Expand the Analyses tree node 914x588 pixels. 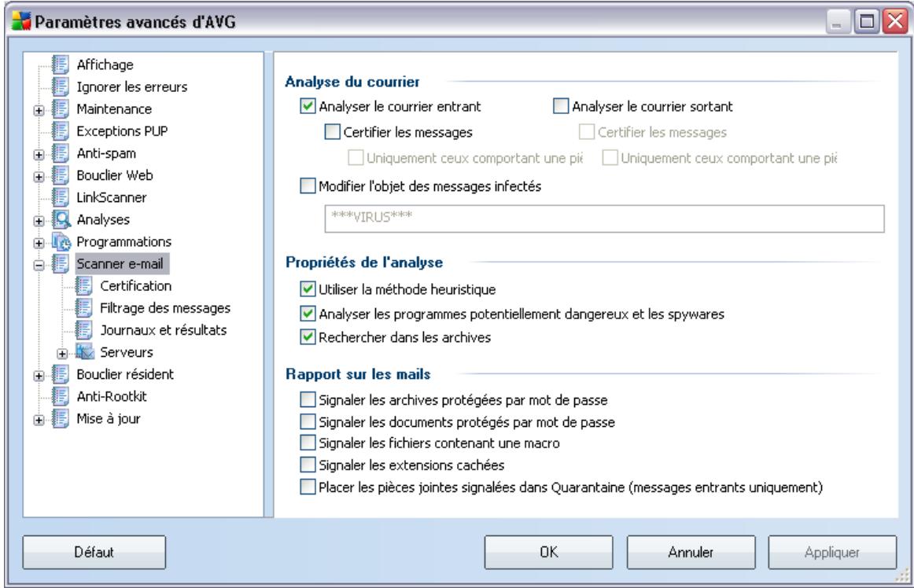pyautogui.click(x=39, y=221)
